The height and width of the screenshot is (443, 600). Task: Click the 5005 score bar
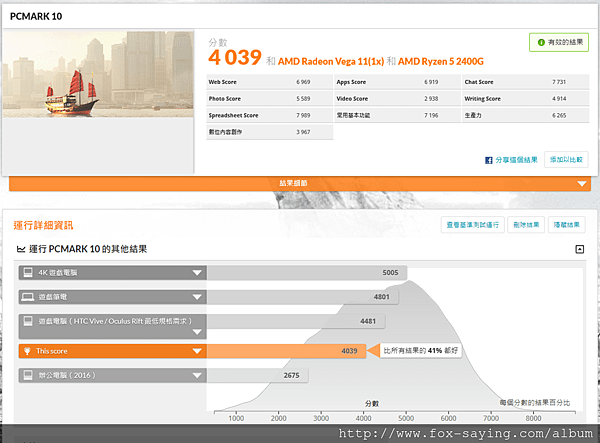[307, 273]
